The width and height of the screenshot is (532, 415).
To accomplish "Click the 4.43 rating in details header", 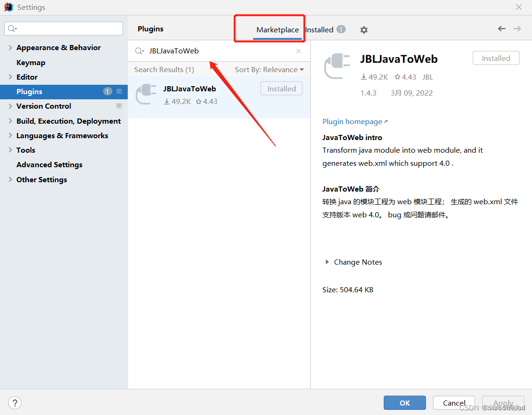I will [x=405, y=77].
